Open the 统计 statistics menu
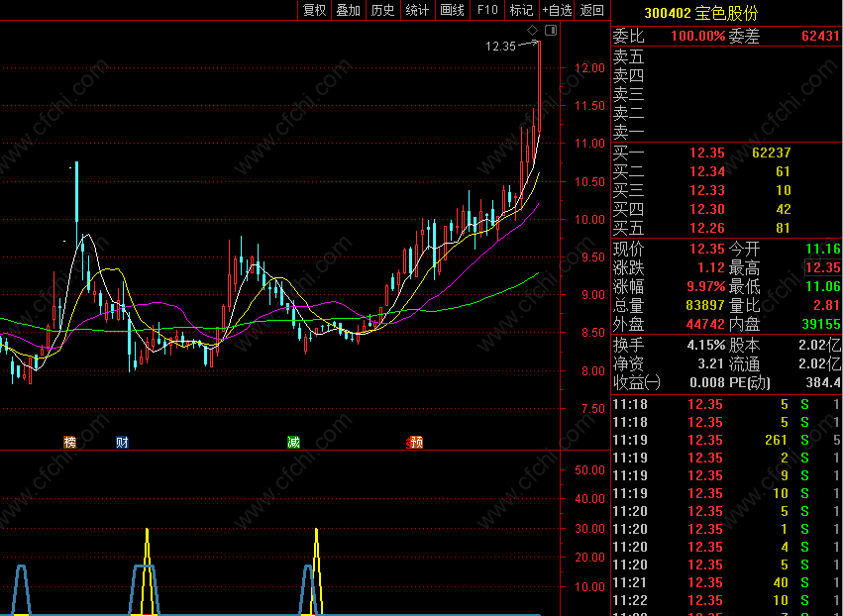Screen dimensions: 843x616 (x=417, y=10)
